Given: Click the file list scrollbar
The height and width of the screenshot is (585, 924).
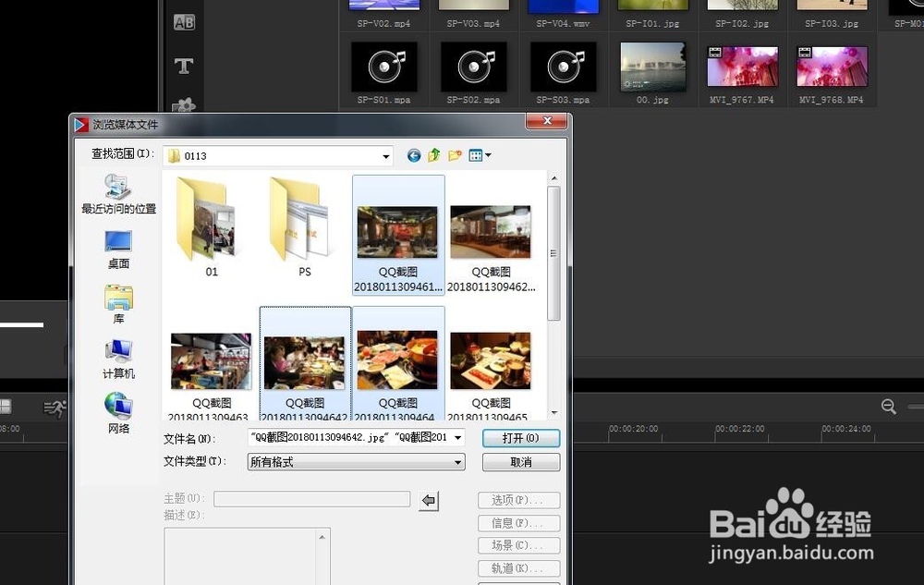Looking at the screenshot, I should click(x=553, y=253).
